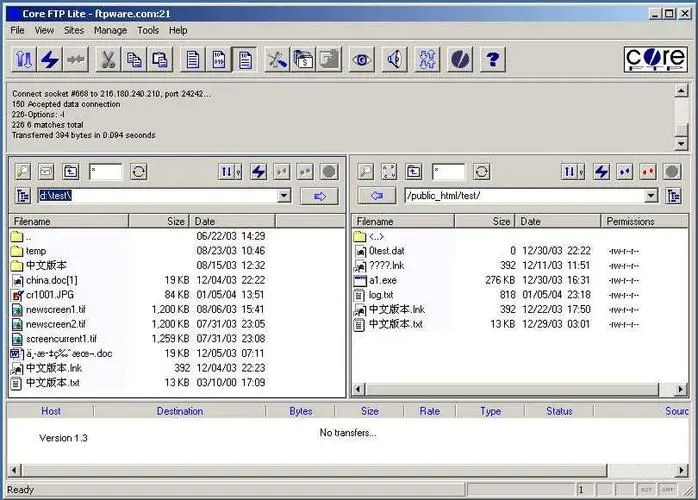Open the View menu
Image resolution: width=698 pixels, height=500 pixels.
tap(44, 30)
